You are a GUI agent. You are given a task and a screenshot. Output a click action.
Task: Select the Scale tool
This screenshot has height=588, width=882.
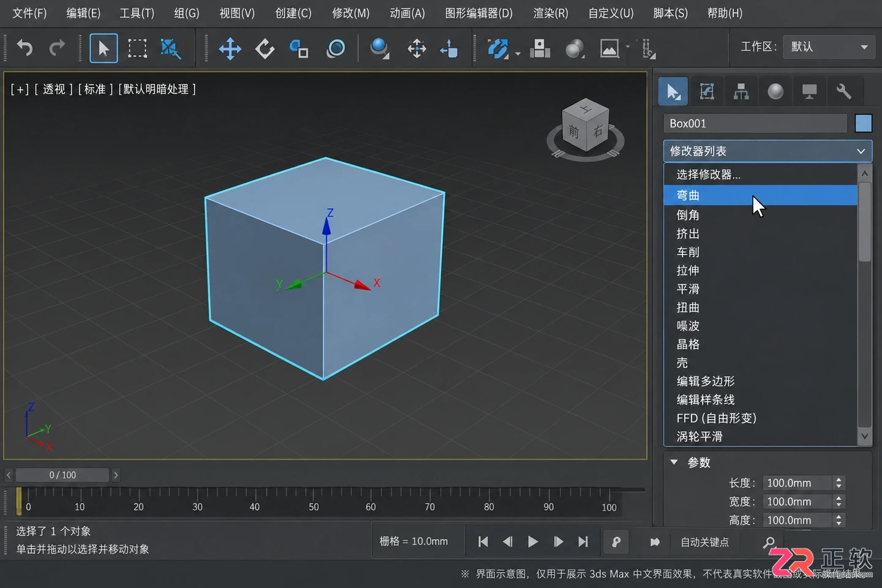click(299, 48)
